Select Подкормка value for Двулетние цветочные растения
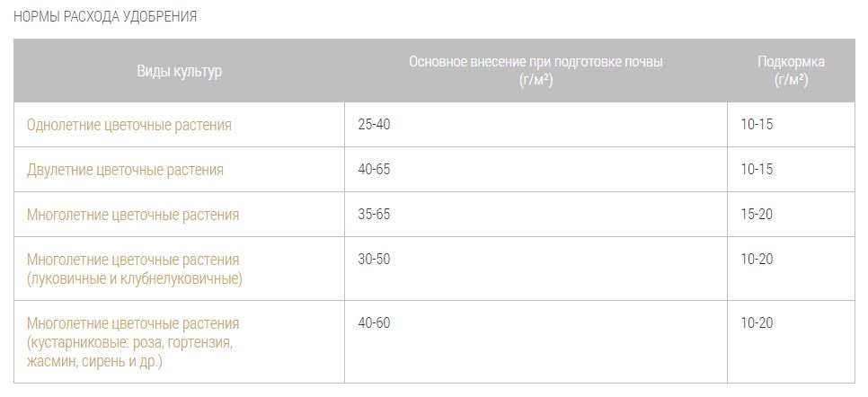Screen dimensions: 868x397 coord(757,170)
